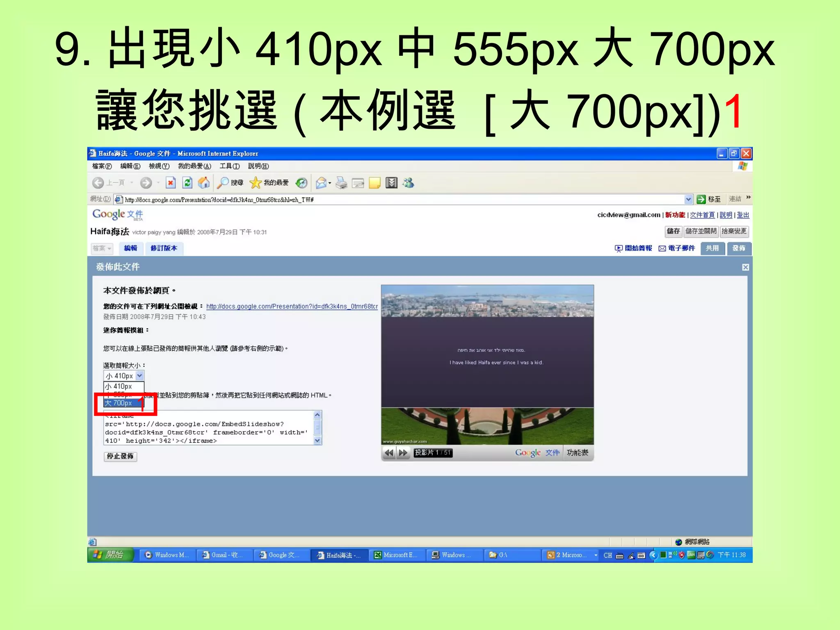Click the Print toolbar icon
840x630 pixels.
point(341,183)
